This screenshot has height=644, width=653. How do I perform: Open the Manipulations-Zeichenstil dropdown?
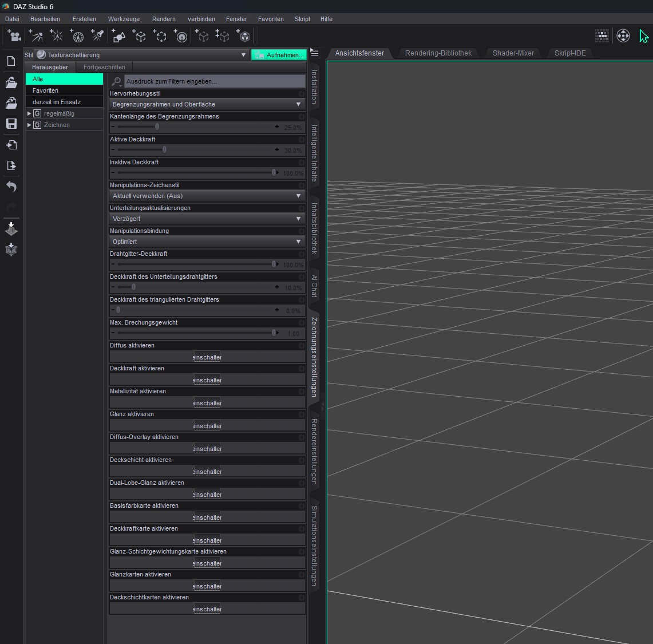(207, 196)
